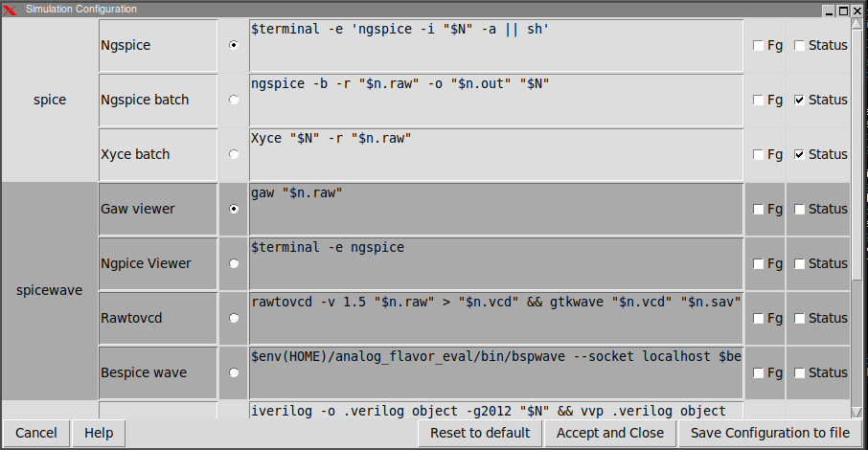The width and height of the screenshot is (868, 450).
Task: Select the Bespice wave radio button
Action: 234,372
